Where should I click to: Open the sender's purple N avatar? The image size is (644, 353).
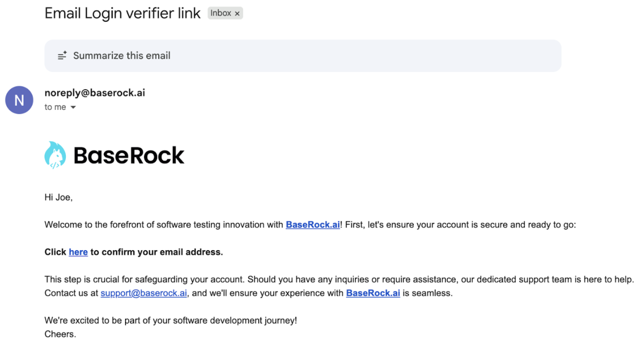19,100
